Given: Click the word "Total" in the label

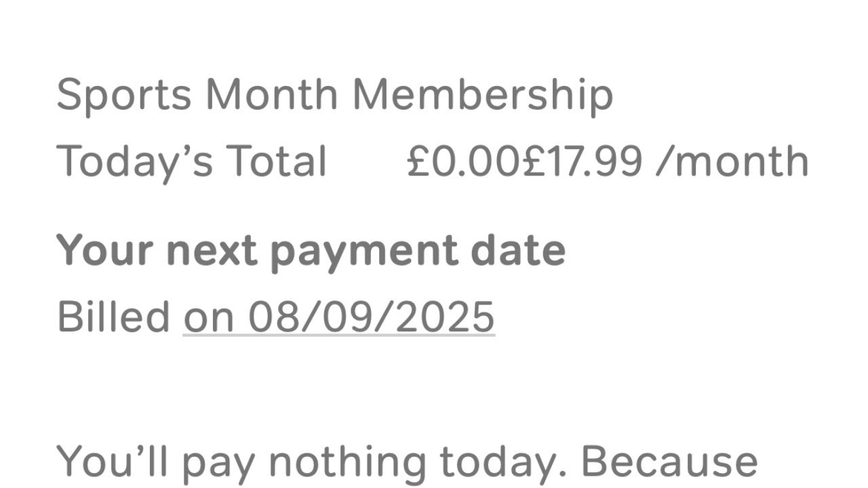Looking at the screenshot, I should [x=277, y=163].
